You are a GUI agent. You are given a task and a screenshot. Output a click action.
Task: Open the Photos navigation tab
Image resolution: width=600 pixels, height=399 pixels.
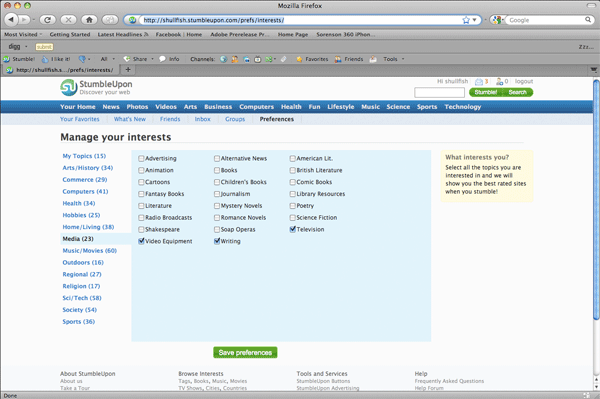(x=137, y=107)
